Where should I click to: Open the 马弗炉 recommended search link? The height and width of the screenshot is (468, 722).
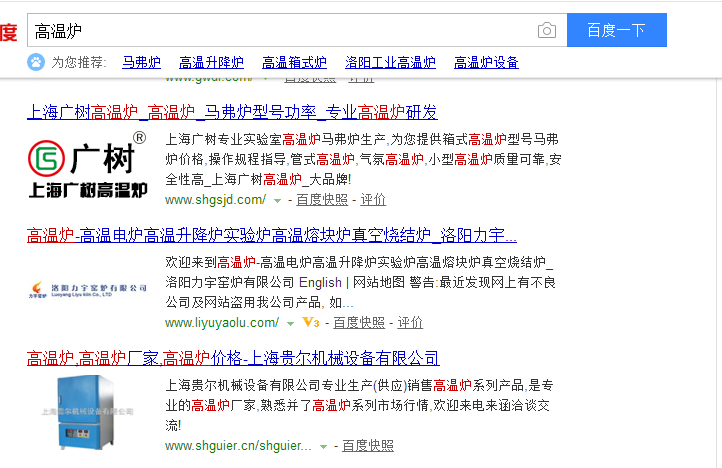click(x=141, y=62)
